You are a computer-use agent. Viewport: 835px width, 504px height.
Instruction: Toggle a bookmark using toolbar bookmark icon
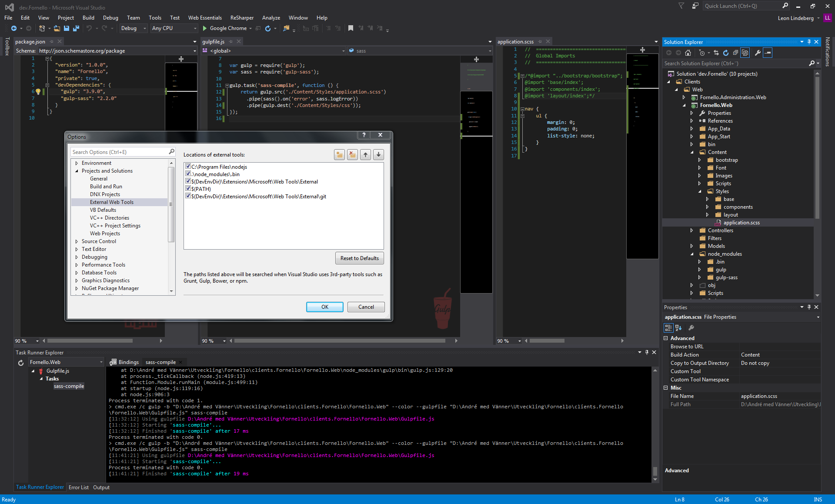[x=351, y=28]
